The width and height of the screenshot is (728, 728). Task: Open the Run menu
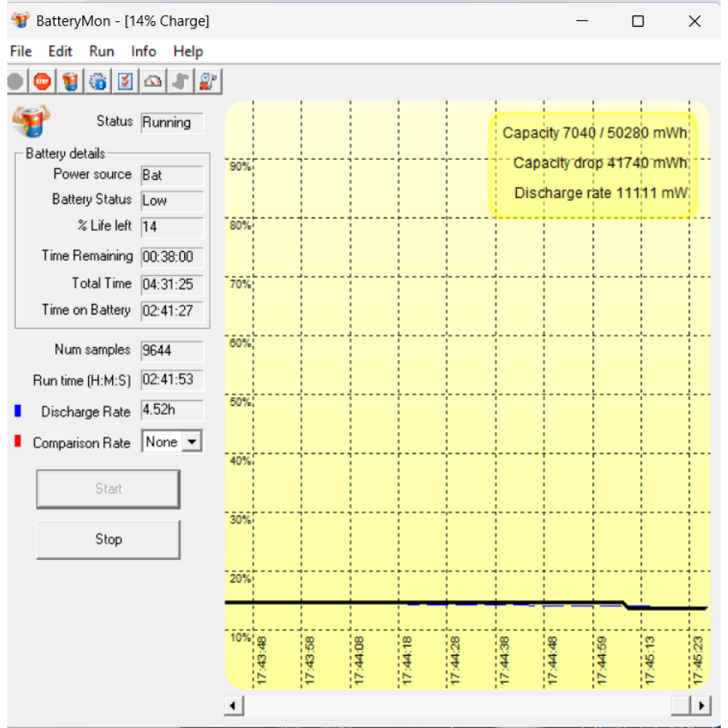[x=102, y=51]
